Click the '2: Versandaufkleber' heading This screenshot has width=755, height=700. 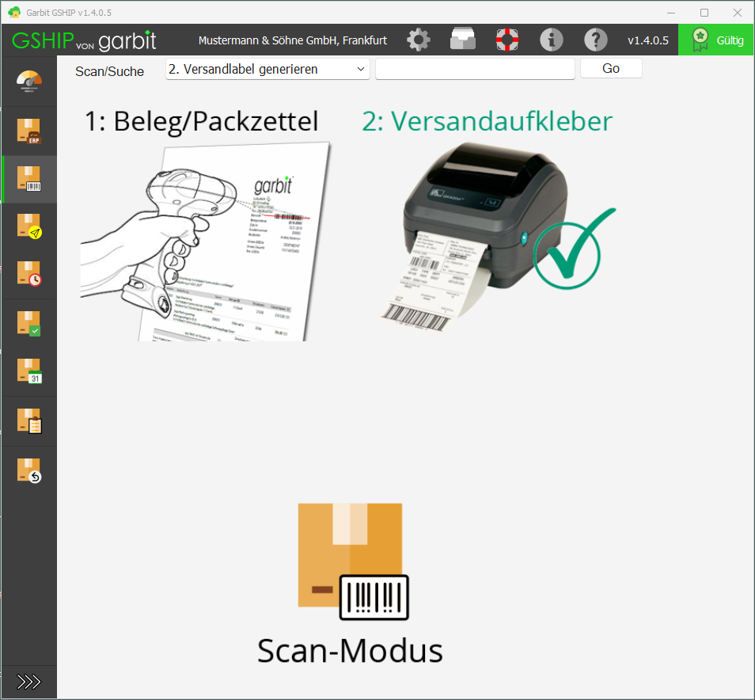(487, 121)
